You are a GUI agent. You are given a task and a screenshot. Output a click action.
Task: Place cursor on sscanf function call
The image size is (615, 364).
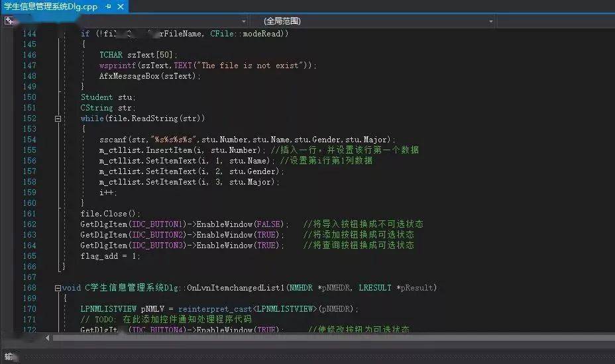[x=112, y=140]
